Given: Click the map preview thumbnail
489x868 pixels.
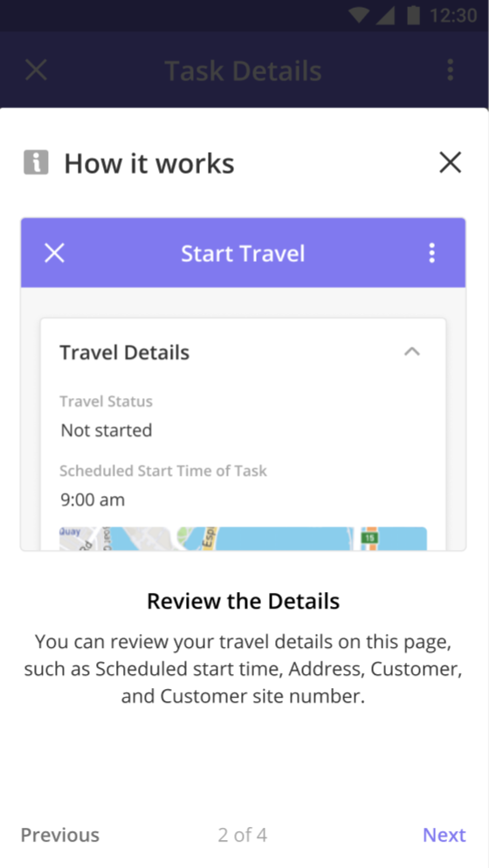Looking at the screenshot, I should coord(243,538).
